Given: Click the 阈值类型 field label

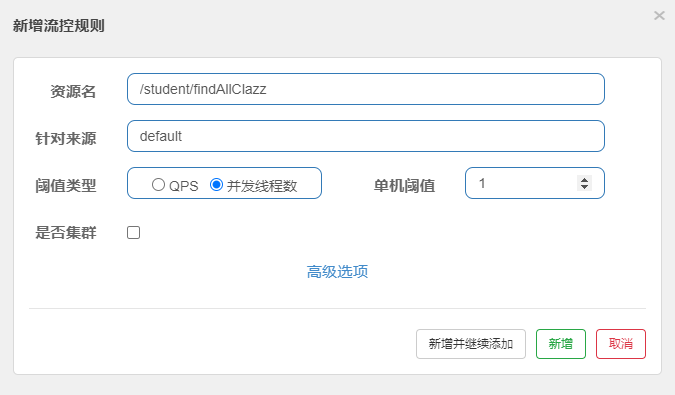Looking at the screenshot, I should click(x=65, y=185).
